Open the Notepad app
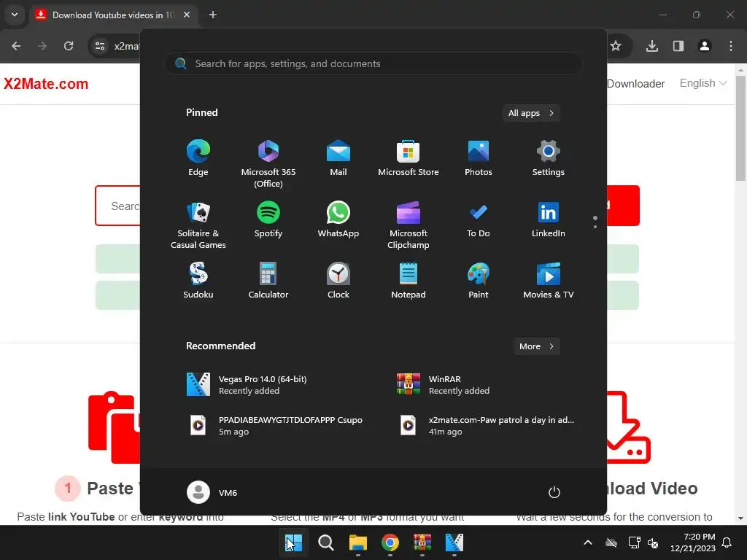Viewport: 747px width, 560px height. [409, 281]
